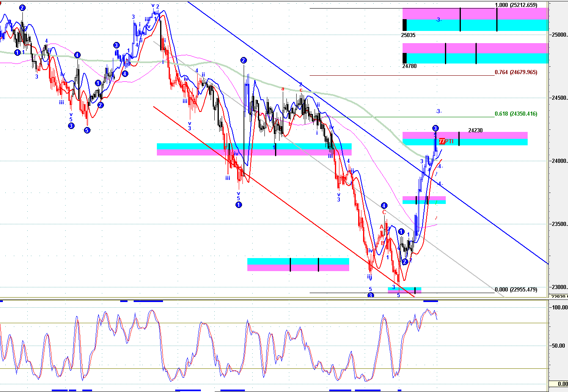
Task: Select the 24780 target price label
Action: tap(409, 66)
